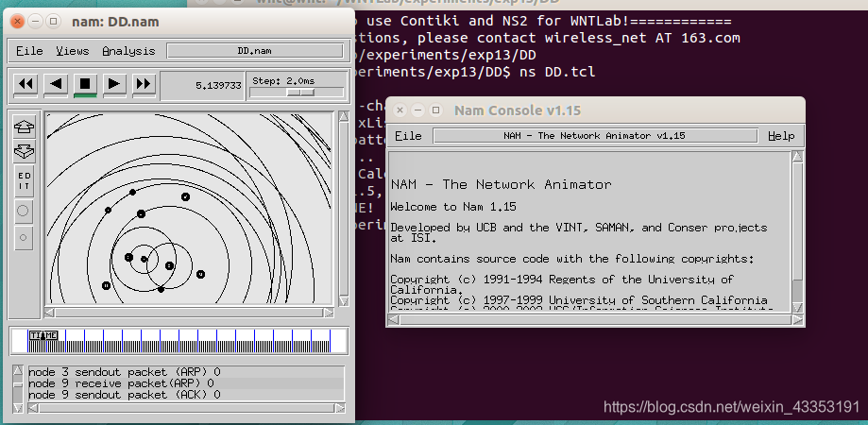Stop the nam animation
The image size is (868, 425).
click(x=85, y=84)
